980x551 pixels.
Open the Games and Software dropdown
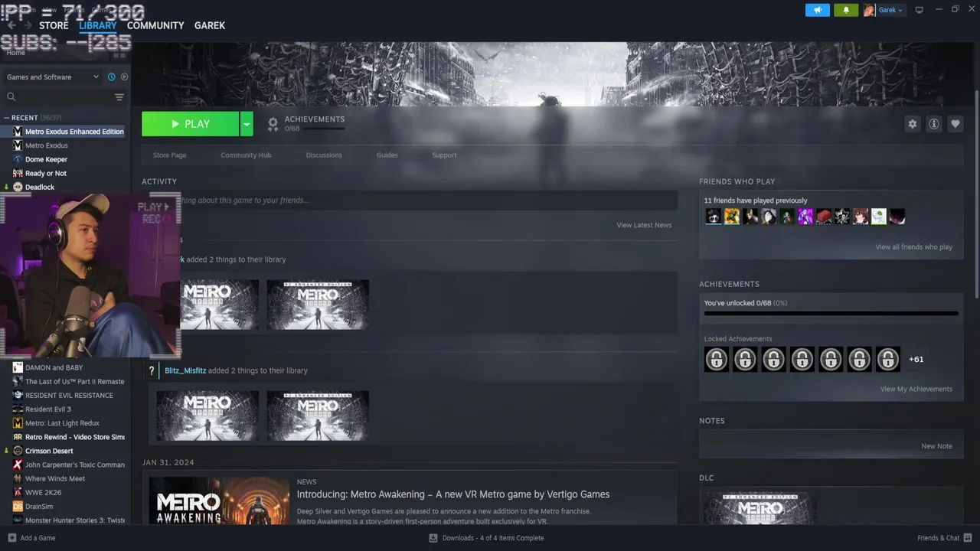pyautogui.click(x=52, y=77)
